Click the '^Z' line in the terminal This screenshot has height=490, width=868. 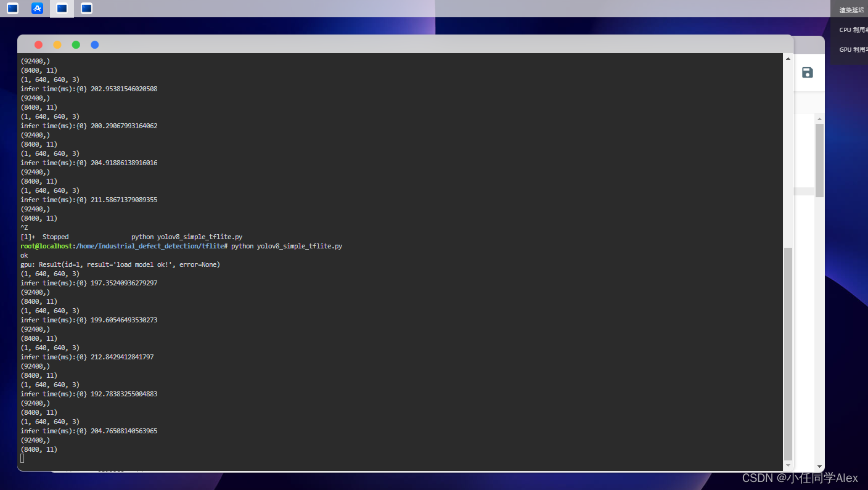click(x=24, y=227)
